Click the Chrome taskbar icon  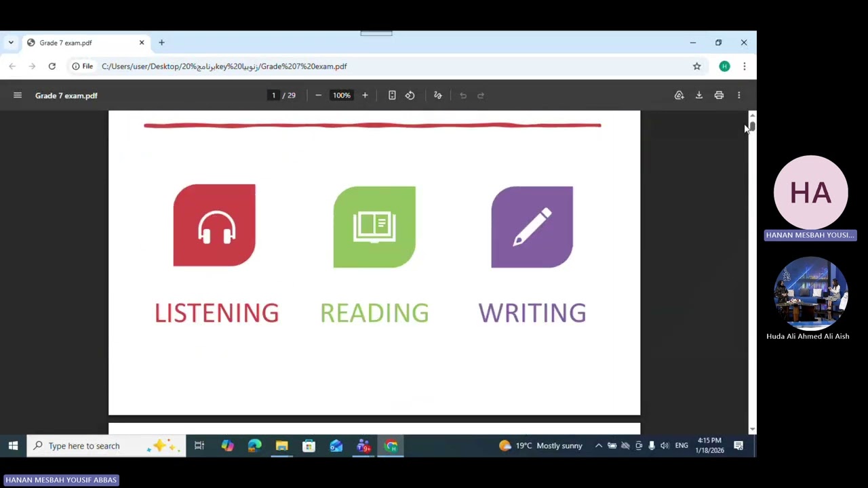point(391,446)
